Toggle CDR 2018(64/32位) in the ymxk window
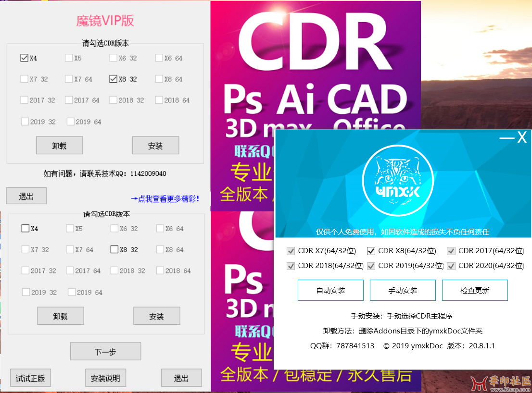The width and height of the screenshot is (532, 393). point(291,266)
